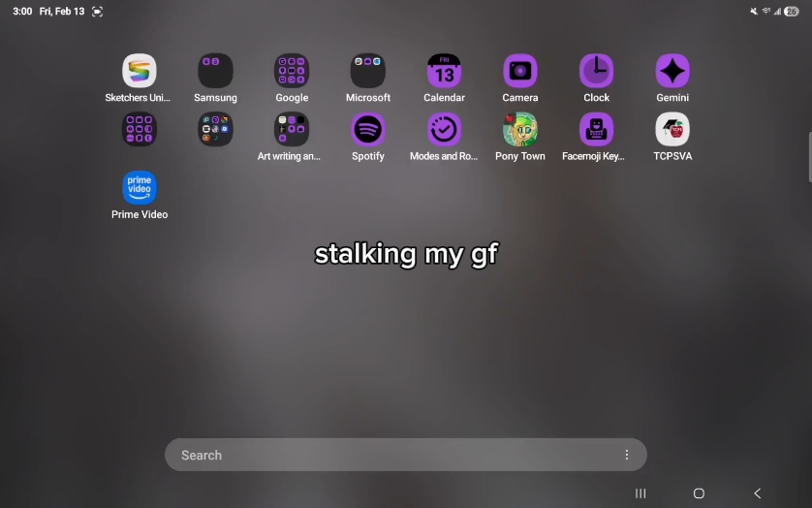Screen dimensions: 812x508
Task: Open the Clock app
Action: pyautogui.click(x=596, y=71)
